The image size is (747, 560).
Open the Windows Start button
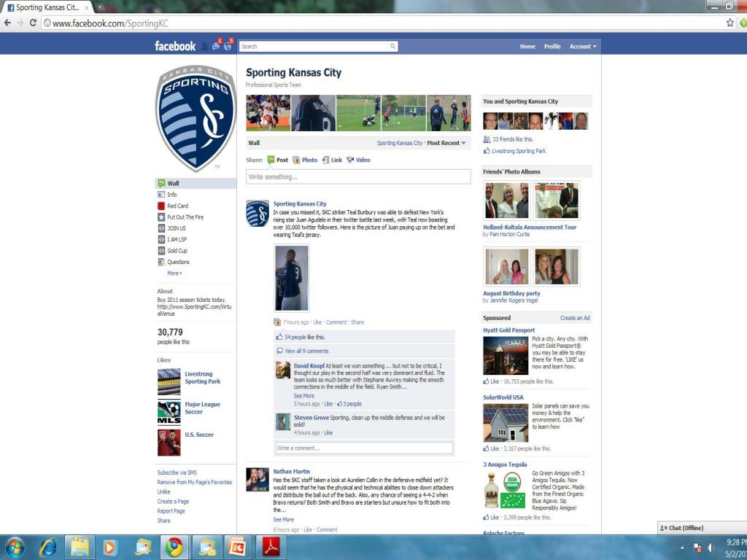tap(15, 548)
